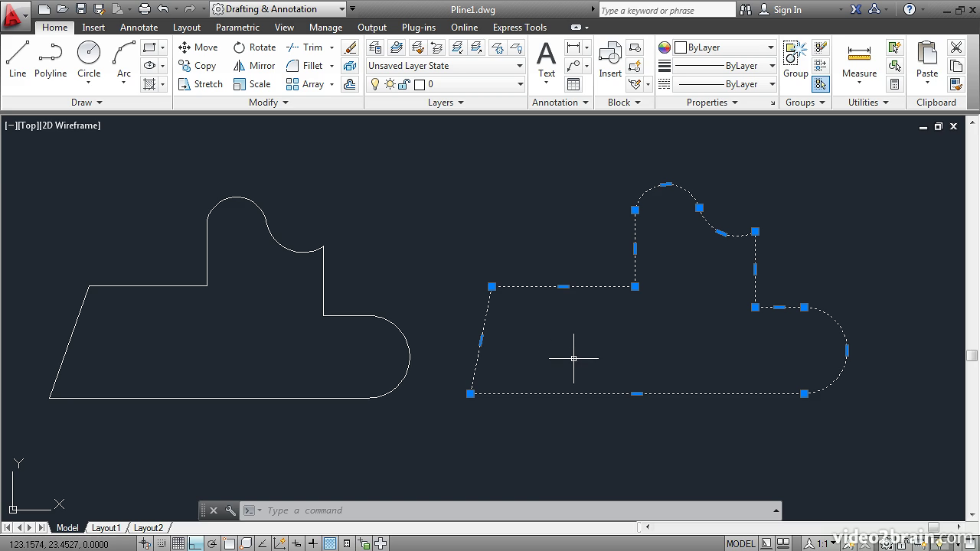980x551 pixels.
Task: Click the Group tool
Action: [x=795, y=60]
